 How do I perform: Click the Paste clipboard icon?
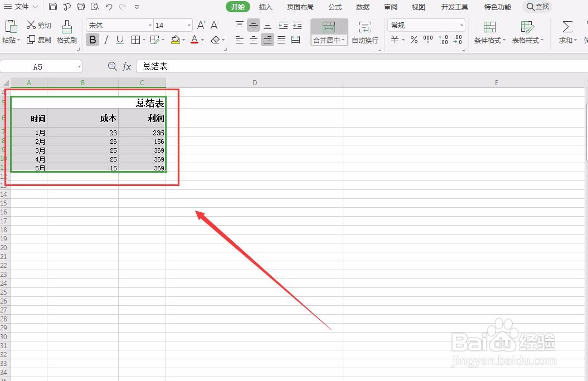[x=11, y=27]
